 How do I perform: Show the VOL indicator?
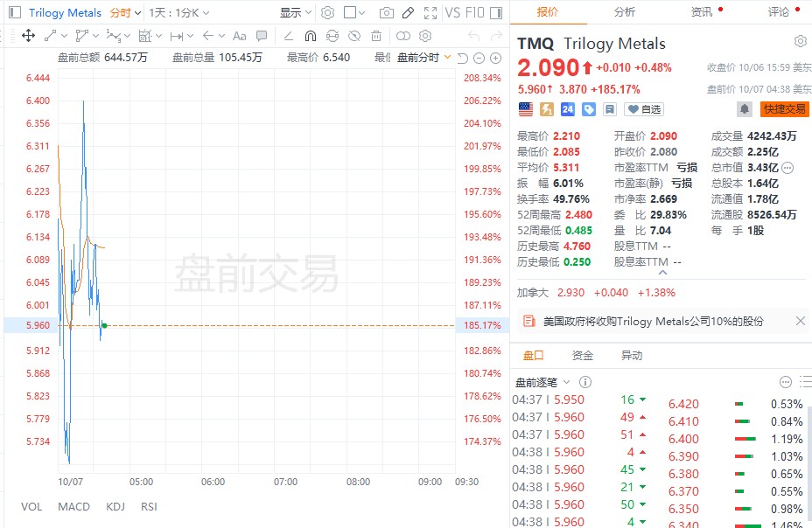click(x=31, y=507)
